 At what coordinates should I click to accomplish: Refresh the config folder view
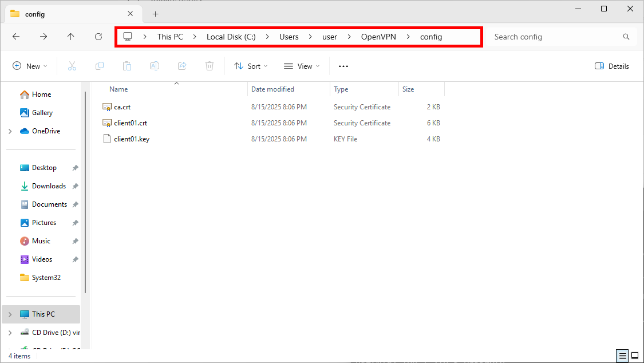pyautogui.click(x=98, y=36)
